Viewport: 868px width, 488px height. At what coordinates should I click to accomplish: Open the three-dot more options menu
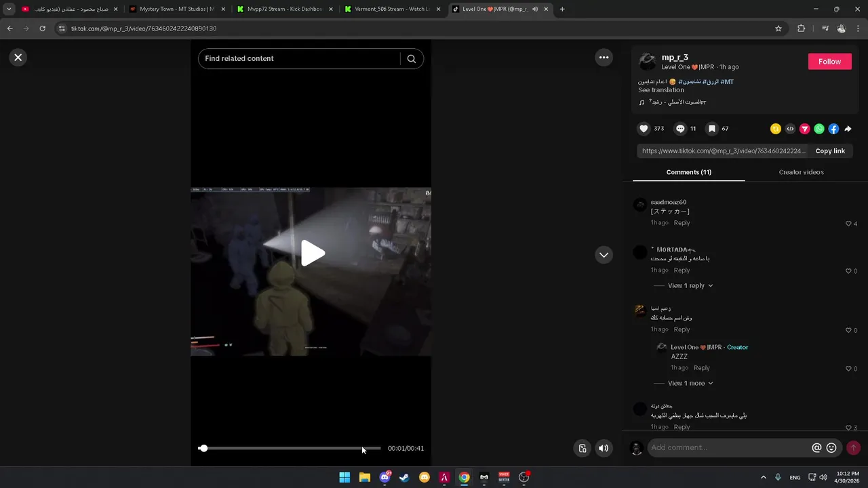point(604,58)
